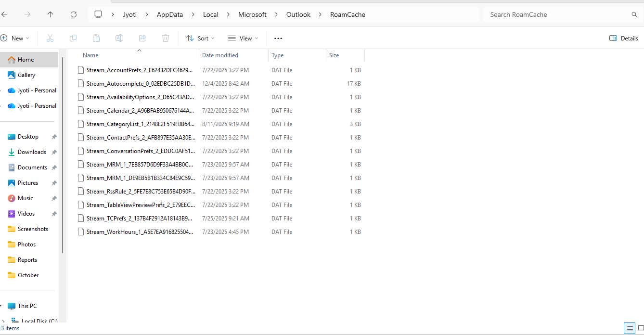The width and height of the screenshot is (644, 335).
Task: Switch to details list view in status bar
Action: click(630, 329)
